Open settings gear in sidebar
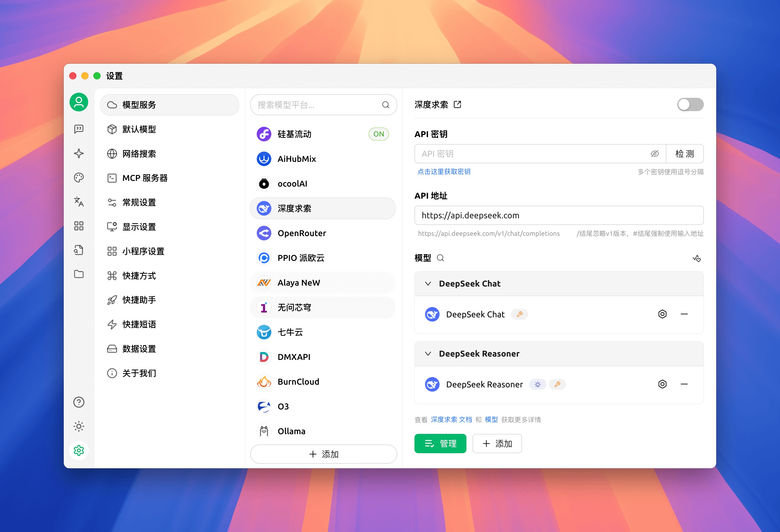The height and width of the screenshot is (532, 780). [79, 450]
